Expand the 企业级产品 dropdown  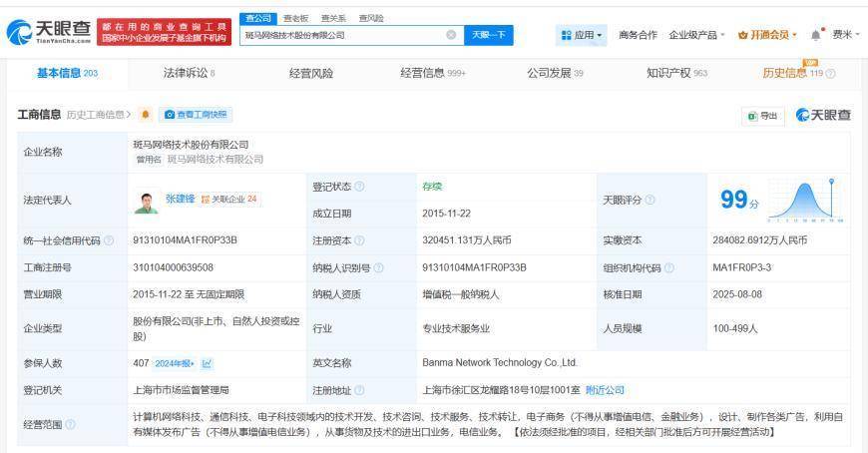coord(696,35)
